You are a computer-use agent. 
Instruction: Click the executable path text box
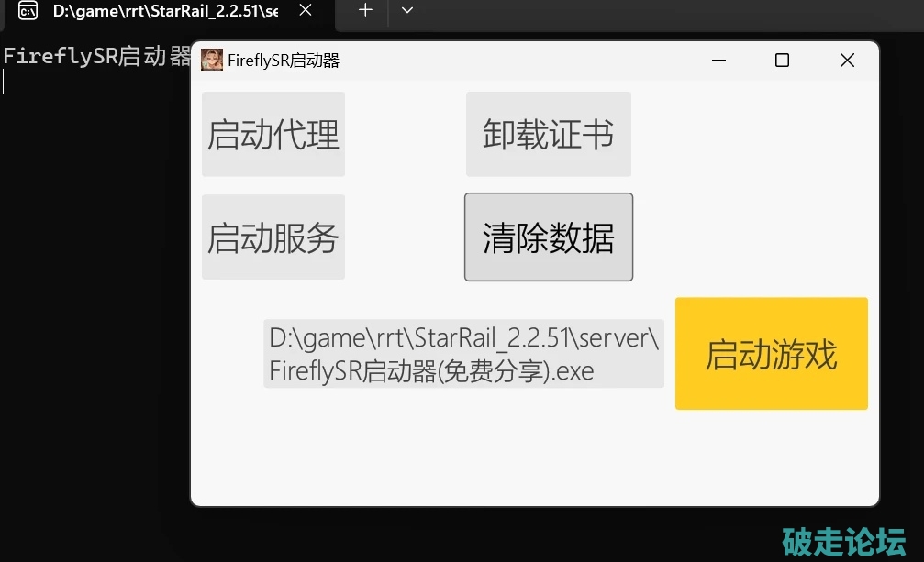coord(463,354)
